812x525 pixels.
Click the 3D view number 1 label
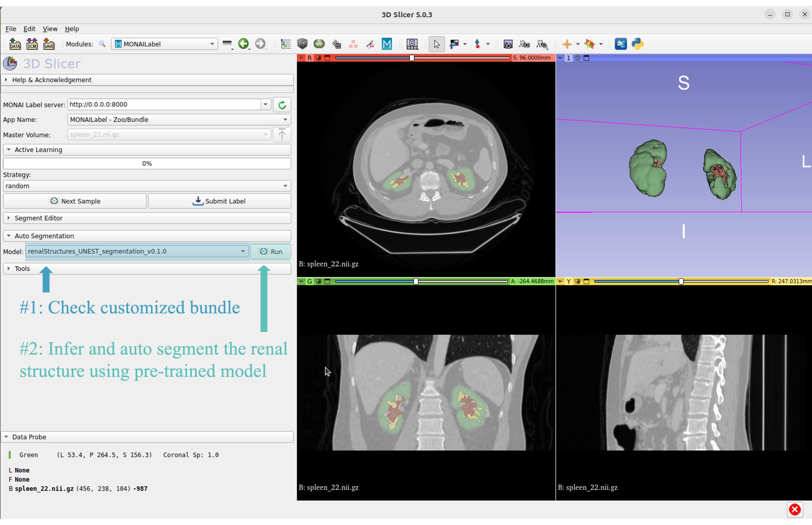click(x=568, y=58)
